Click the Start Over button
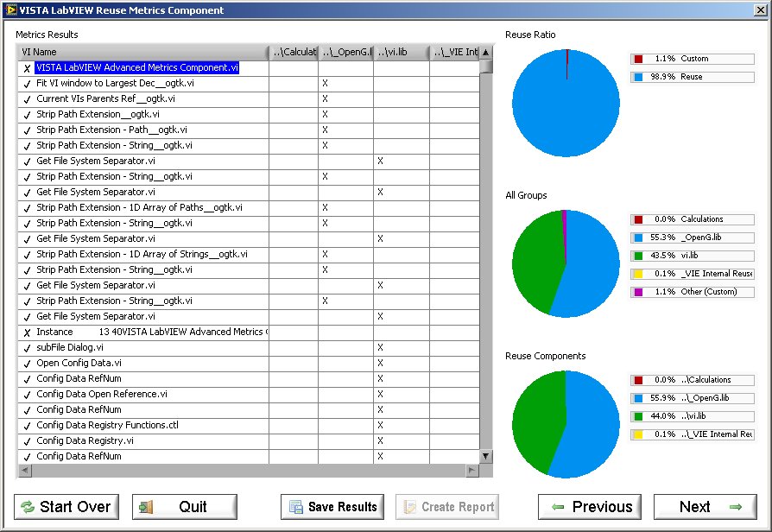The height and width of the screenshot is (532, 772). pyautogui.click(x=66, y=507)
